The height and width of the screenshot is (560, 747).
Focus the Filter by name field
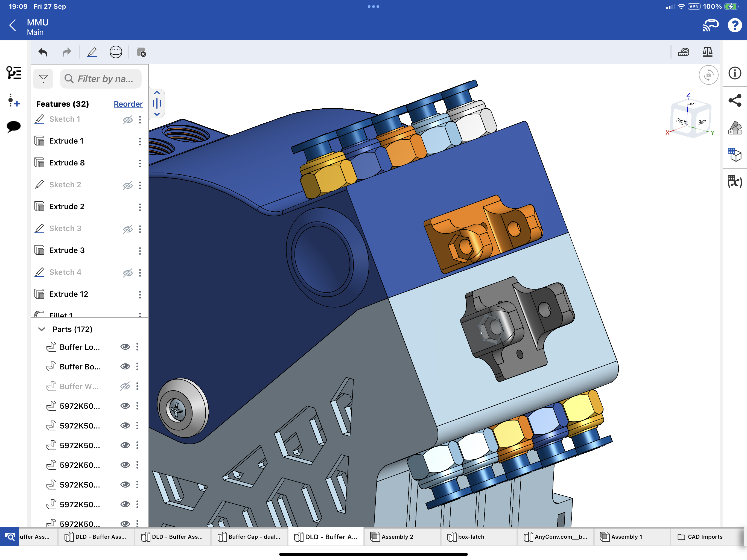[x=101, y=79]
